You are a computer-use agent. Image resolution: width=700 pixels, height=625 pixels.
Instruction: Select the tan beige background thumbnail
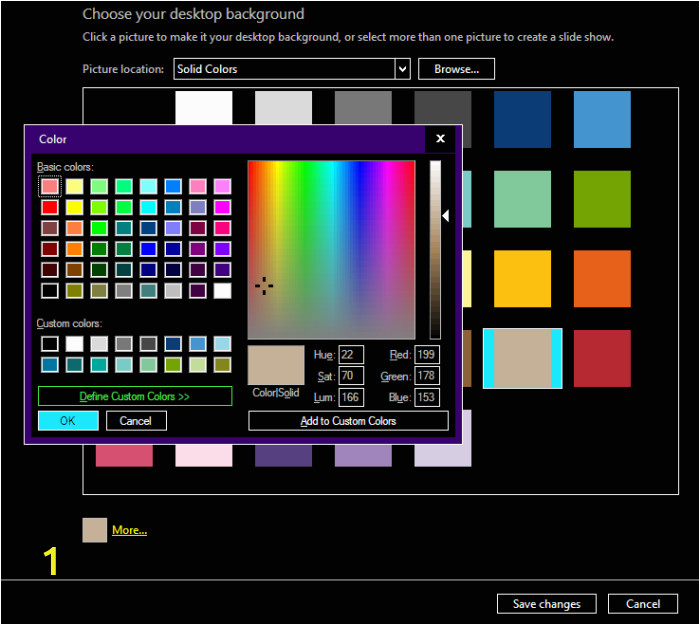pos(522,358)
